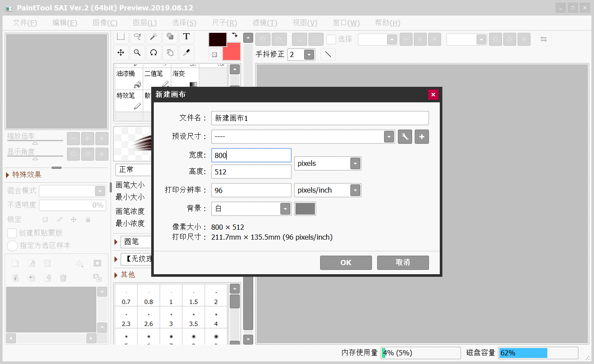
Task: Open the 滤镜(T) menu
Action: (x=265, y=23)
